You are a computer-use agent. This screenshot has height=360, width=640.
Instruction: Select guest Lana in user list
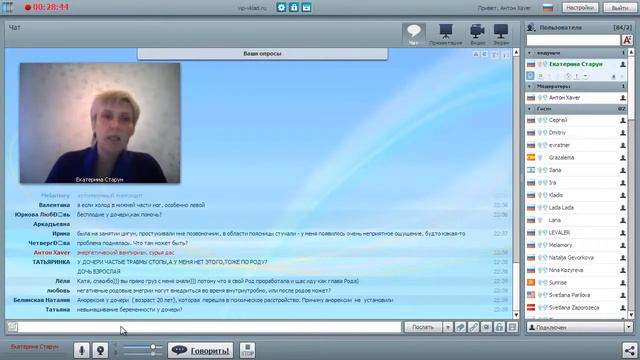coord(576,220)
